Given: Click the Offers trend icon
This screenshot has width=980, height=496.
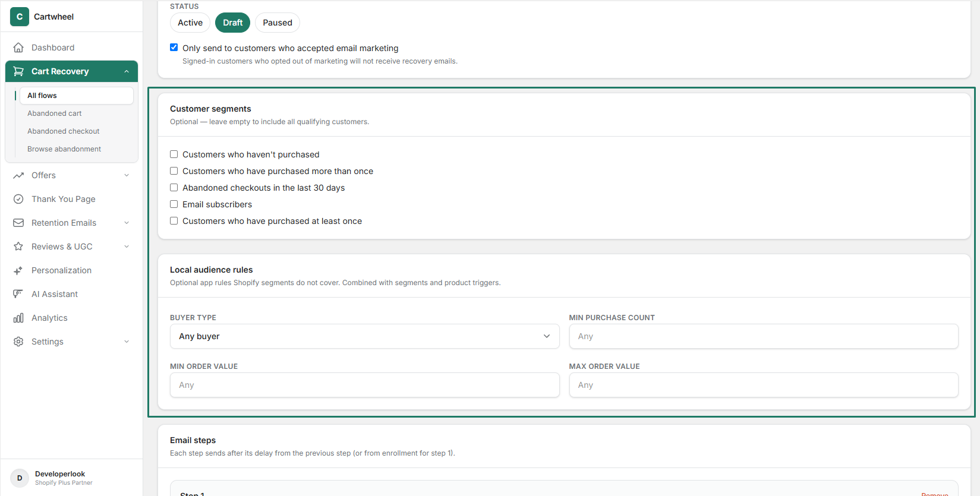Looking at the screenshot, I should coord(18,175).
